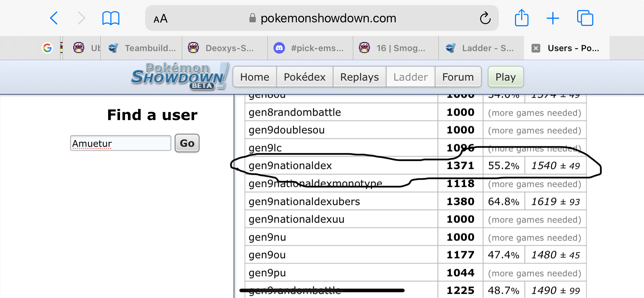Screen dimensions: 644x298
Task: Click the Pokémon Showdown logo
Action: [180, 76]
